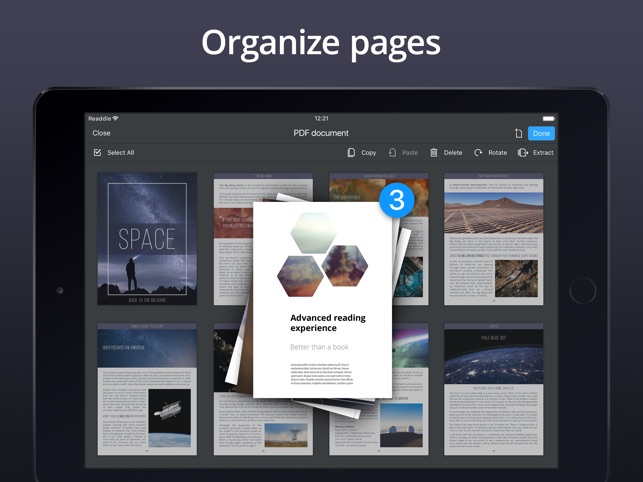Click the Extract label
The image size is (643, 482).
(x=543, y=153)
